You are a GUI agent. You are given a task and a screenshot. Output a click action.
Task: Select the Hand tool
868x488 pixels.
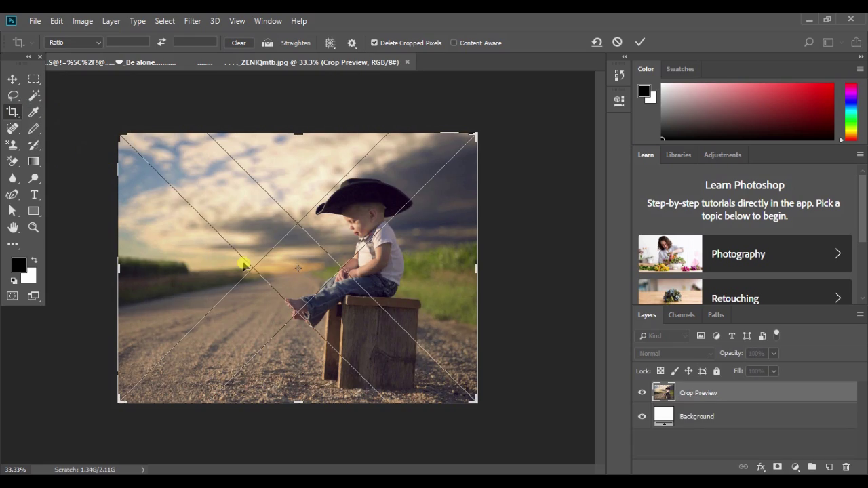coord(12,228)
